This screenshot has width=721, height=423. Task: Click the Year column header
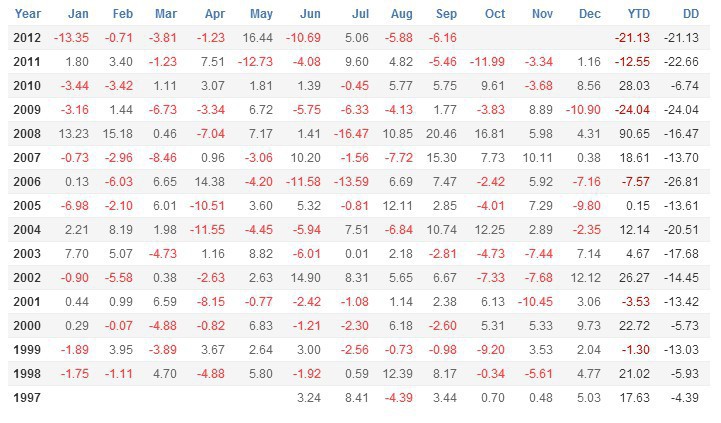[28, 14]
